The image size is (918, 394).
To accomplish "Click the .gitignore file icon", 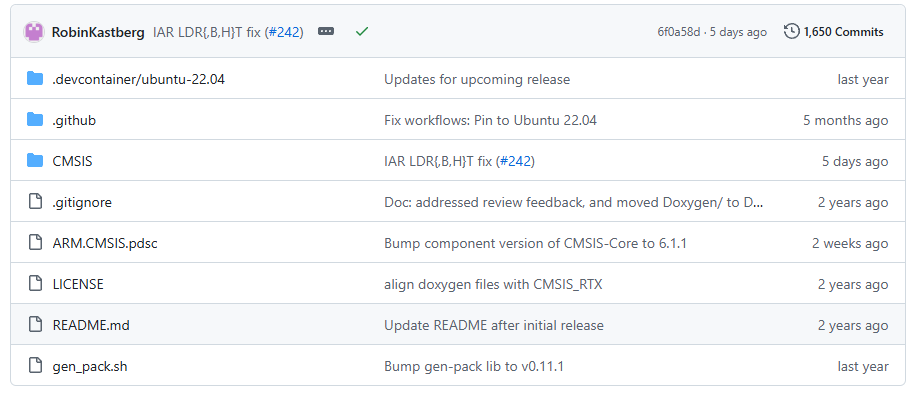I will 35,202.
